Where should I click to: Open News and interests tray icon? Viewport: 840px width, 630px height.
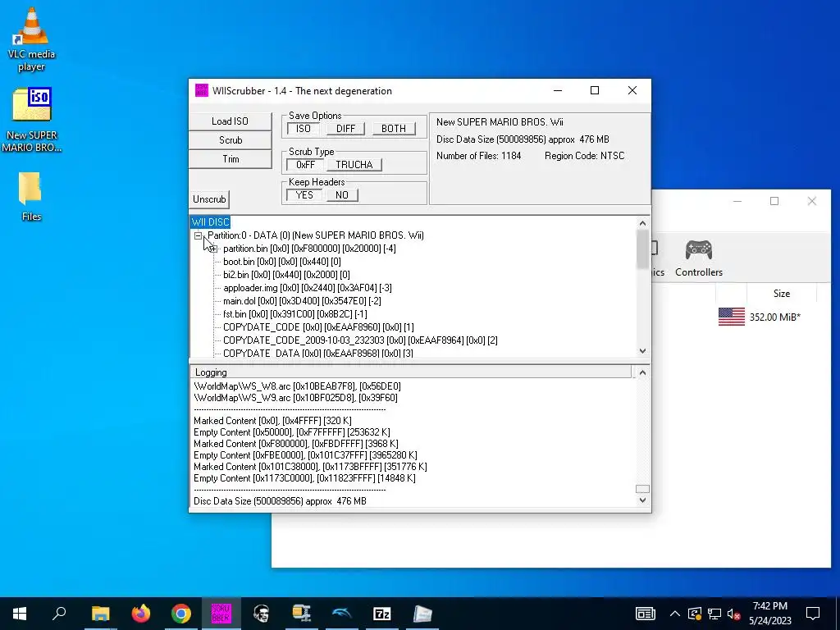click(x=645, y=614)
